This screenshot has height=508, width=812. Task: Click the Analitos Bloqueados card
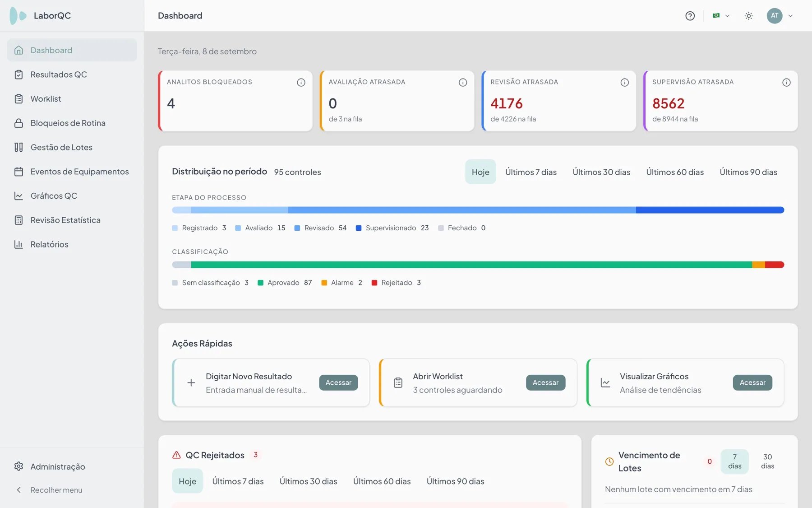pos(235,101)
